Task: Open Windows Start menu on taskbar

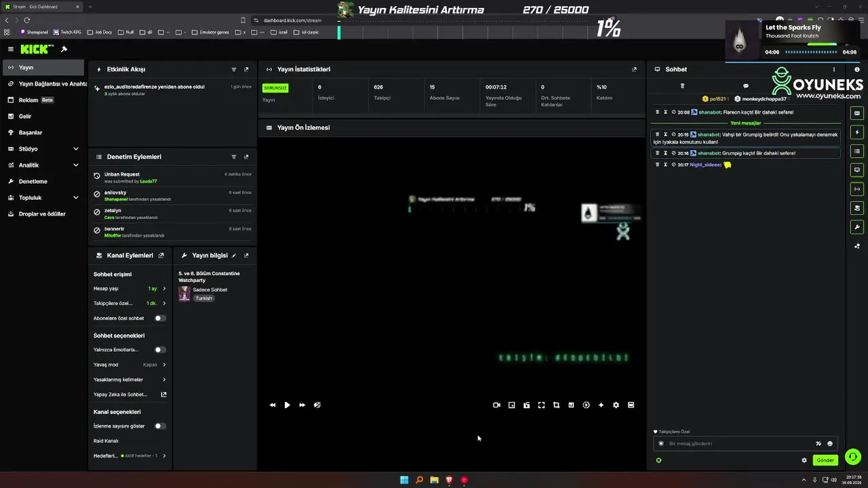Action: [404, 480]
